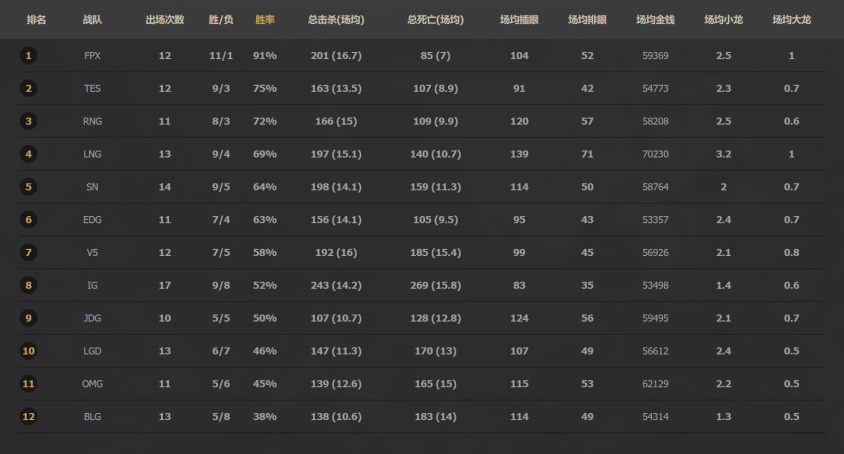Select the BLG team row name
This screenshot has width=844, height=454.
pos(93,416)
